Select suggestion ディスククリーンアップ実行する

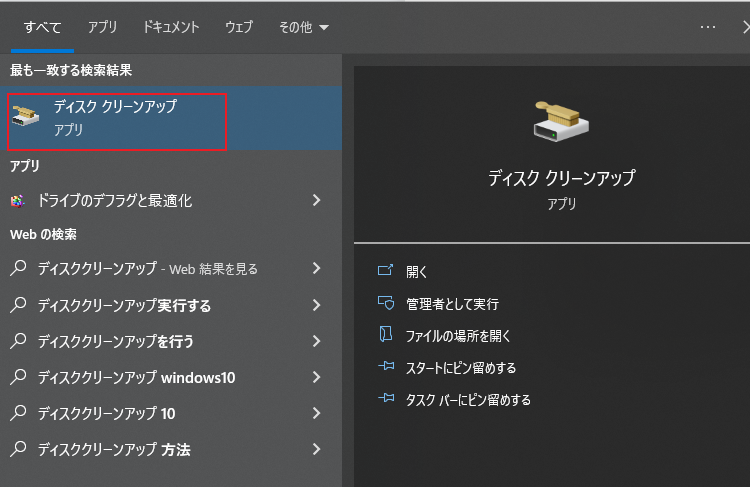click(x=171, y=305)
